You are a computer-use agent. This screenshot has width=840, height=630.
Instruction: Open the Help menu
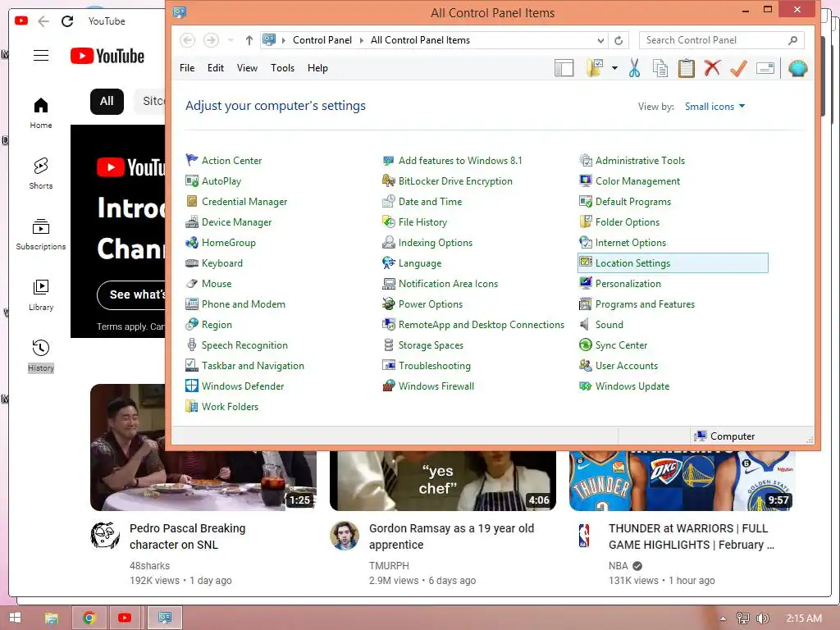point(317,68)
